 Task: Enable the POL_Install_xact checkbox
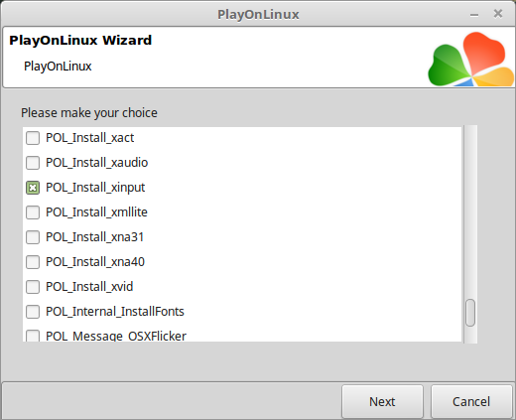pos(33,138)
